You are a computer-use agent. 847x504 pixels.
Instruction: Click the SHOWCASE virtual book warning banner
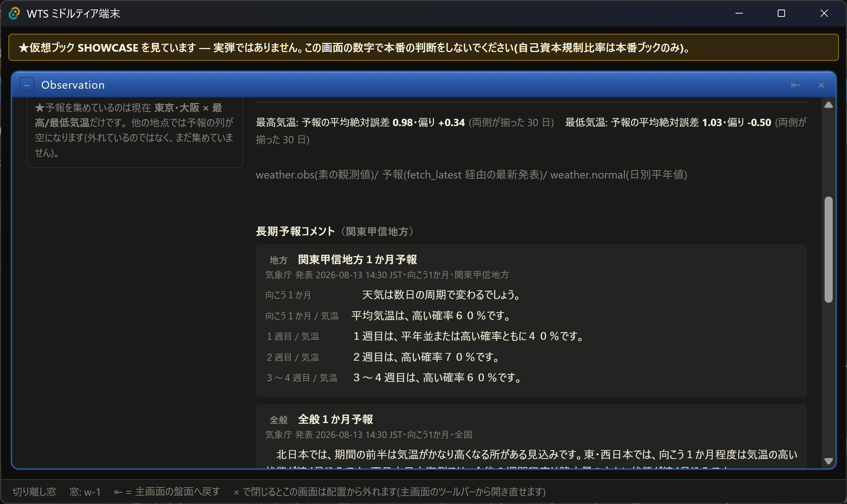click(x=423, y=47)
